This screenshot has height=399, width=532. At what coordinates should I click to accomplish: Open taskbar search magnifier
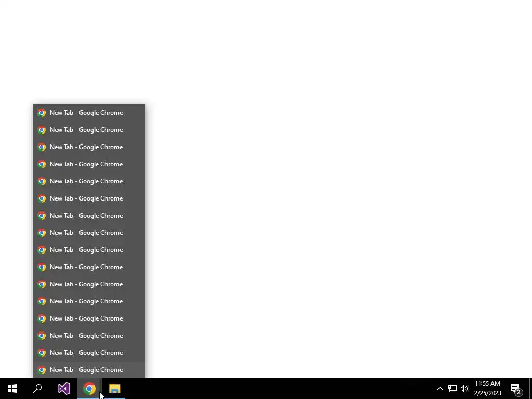[37, 389]
